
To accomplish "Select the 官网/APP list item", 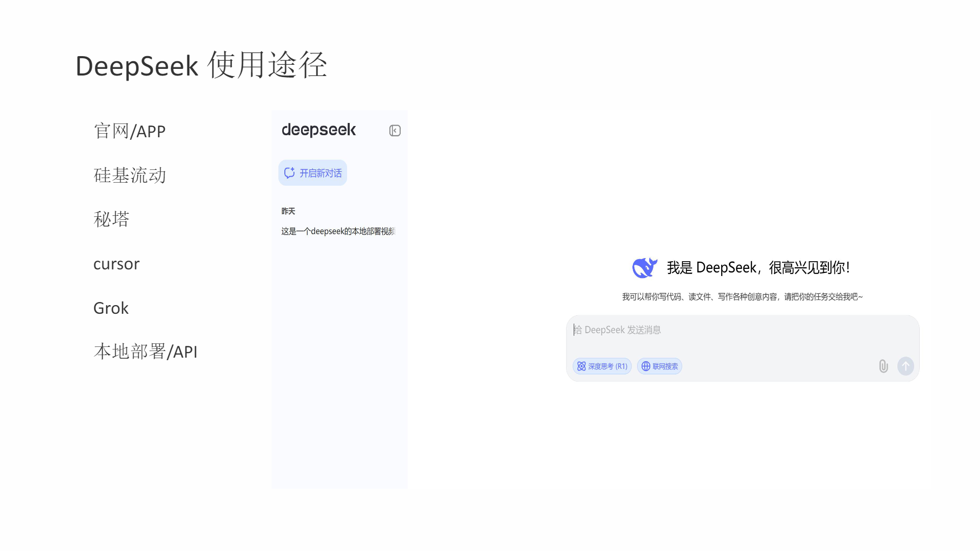I will 130,131.
